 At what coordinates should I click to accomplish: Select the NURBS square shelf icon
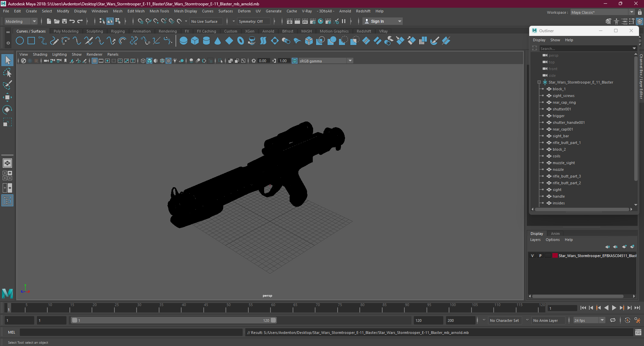31,41
